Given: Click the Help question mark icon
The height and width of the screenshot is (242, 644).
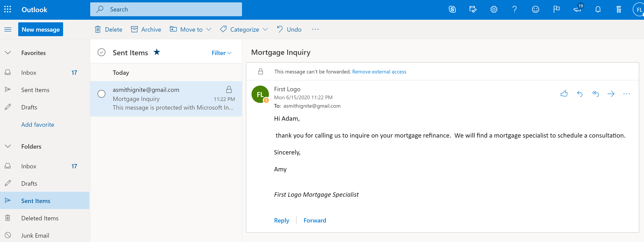Looking at the screenshot, I should [x=515, y=9].
